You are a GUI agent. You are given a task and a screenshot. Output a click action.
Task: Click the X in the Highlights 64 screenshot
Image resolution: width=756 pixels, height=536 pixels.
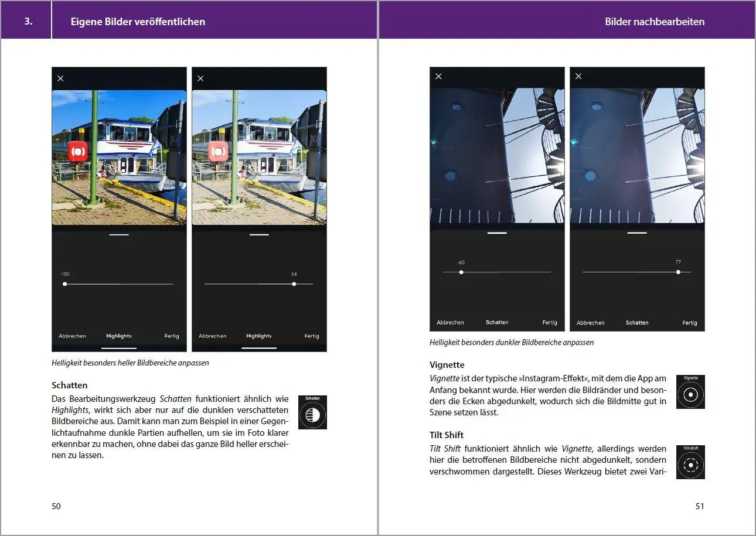click(200, 78)
